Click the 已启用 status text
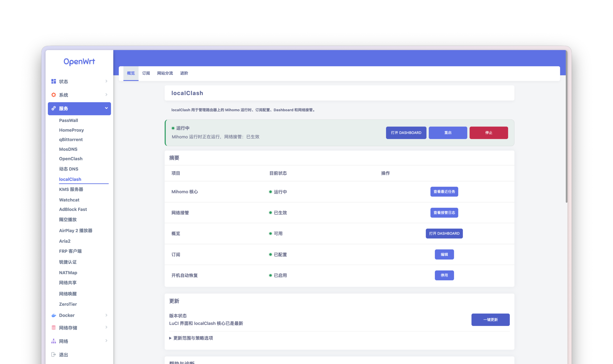Image resolution: width=613 pixels, height=364 pixels. pyautogui.click(x=280, y=275)
